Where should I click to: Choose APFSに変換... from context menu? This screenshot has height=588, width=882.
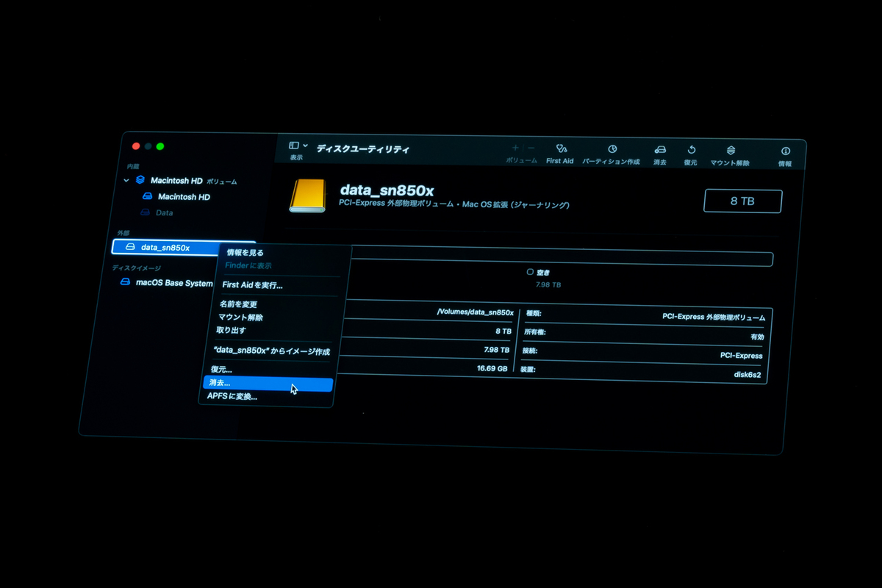pyautogui.click(x=232, y=396)
